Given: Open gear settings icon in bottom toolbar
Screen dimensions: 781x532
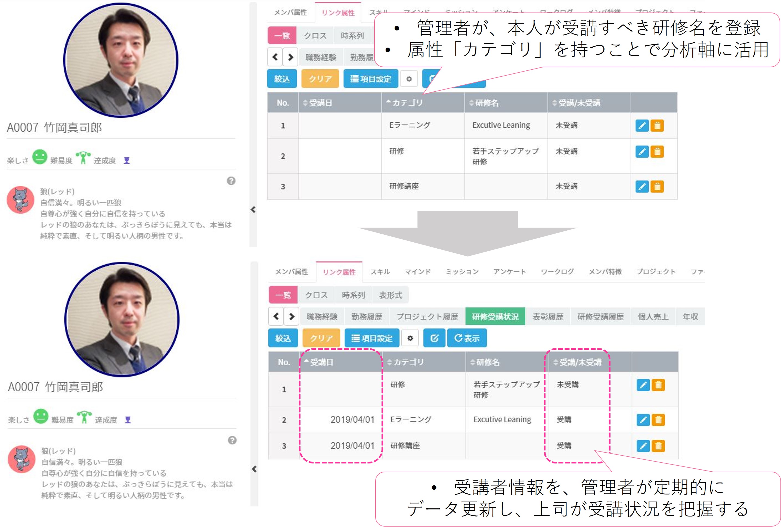Looking at the screenshot, I should (x=410, y=338).
